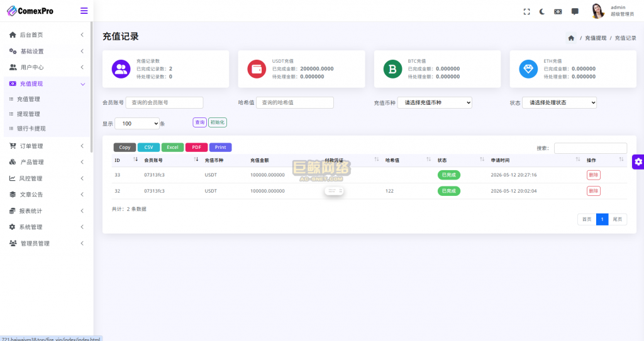Select pagination page 1
This screenshot has height=341, width=644.
[x=602, y=220]
